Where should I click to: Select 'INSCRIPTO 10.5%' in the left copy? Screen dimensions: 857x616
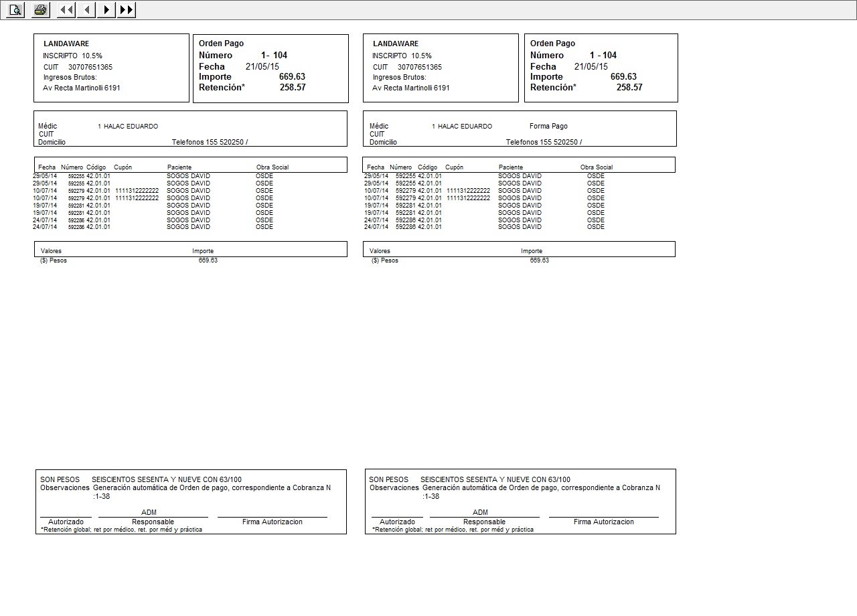tap(72, 56)
